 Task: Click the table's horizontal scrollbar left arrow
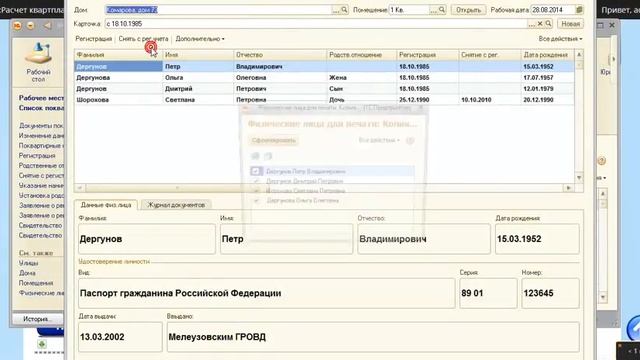click(x=80, y=188)
